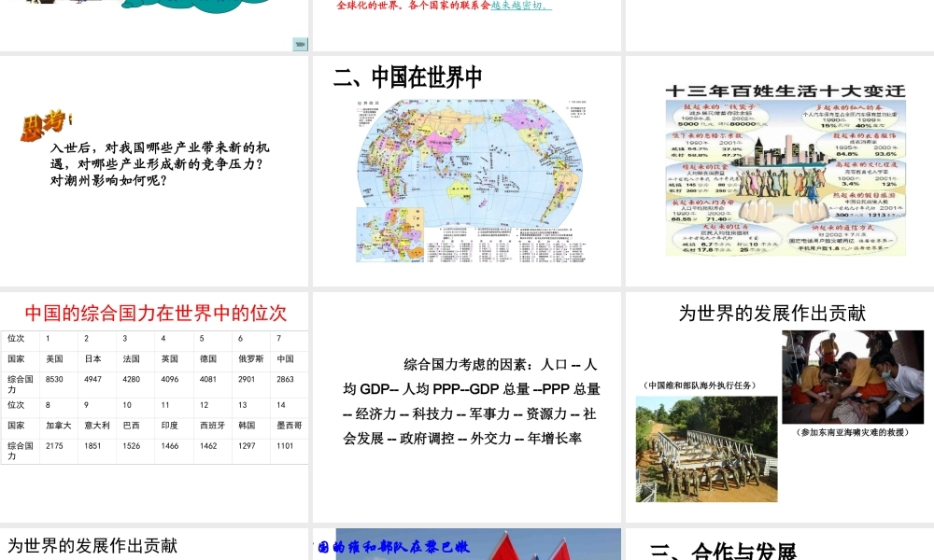
Task: Click the value 4081 in the table
Action: point(208,379)
